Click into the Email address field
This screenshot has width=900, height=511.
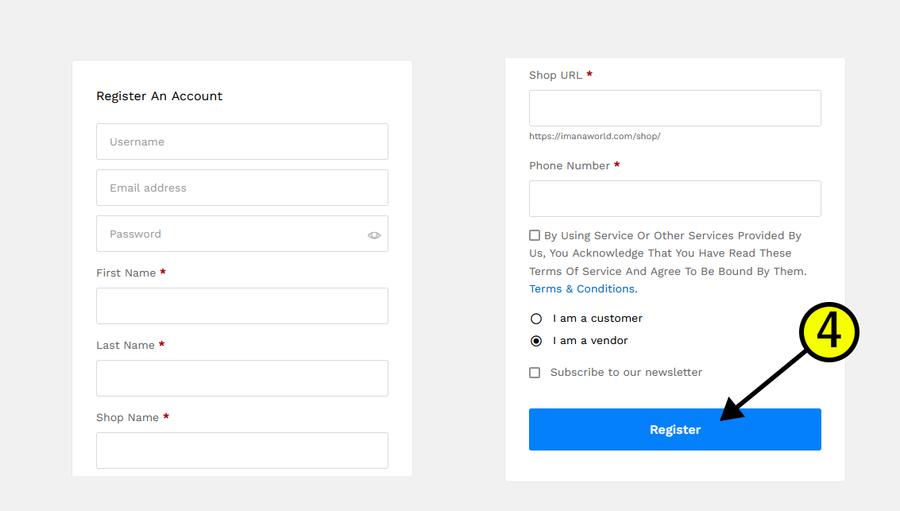coord(242,188)
